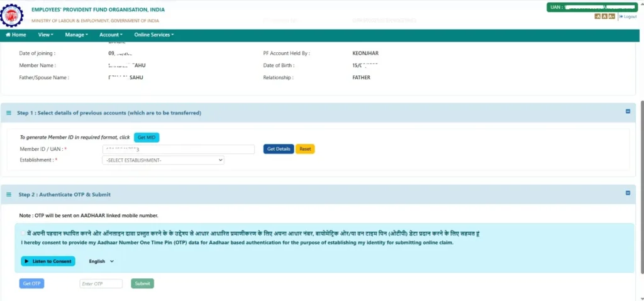Click the Get OTP button
The image size is (644, 301).
[x=31, y=283]
